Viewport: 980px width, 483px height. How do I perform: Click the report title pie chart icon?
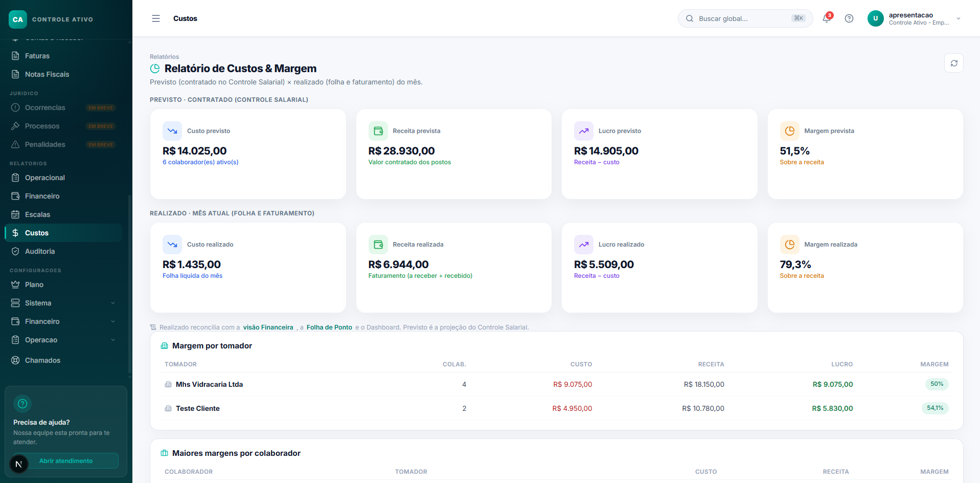[155, 69]
